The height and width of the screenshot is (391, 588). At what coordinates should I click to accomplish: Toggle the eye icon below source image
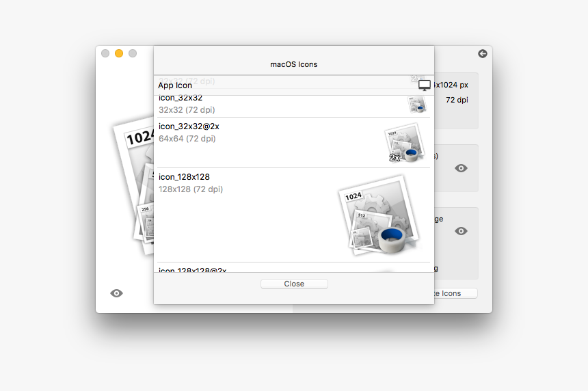[116, 293]
